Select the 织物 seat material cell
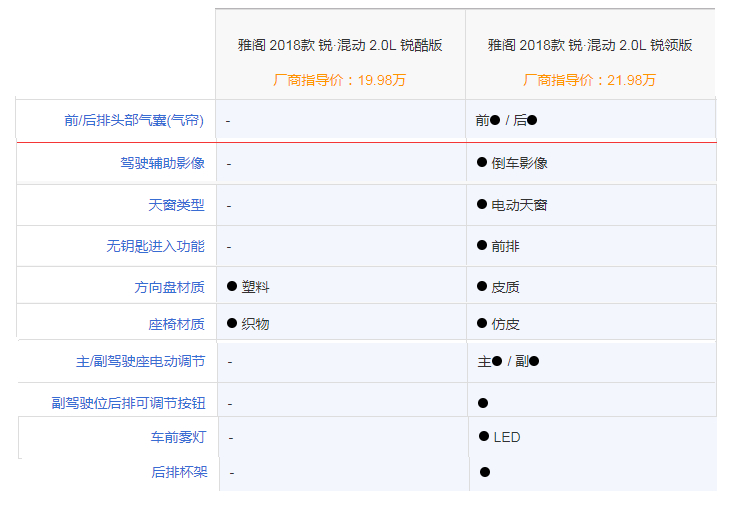This screenshot has height=506, width=733. pyautogui.click(x=248, y=324)
